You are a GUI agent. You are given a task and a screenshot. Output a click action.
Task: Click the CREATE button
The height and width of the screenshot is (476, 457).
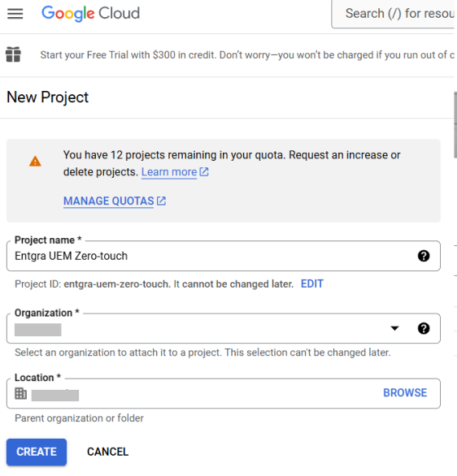[37, 452]
